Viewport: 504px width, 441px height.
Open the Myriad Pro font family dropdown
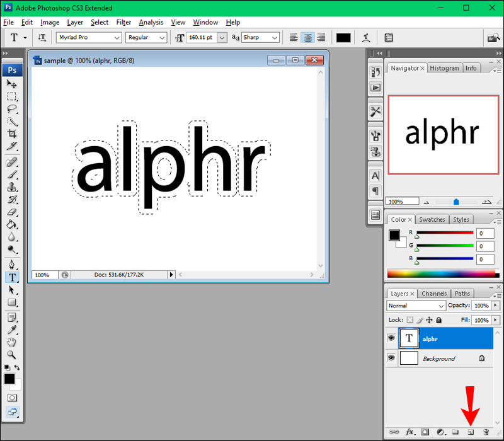[x=89, y=38]
